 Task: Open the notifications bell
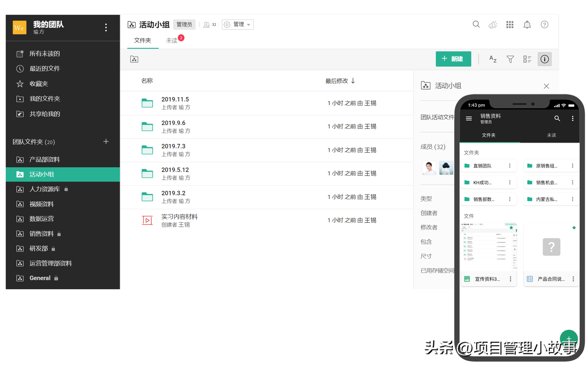pos(527,24)
